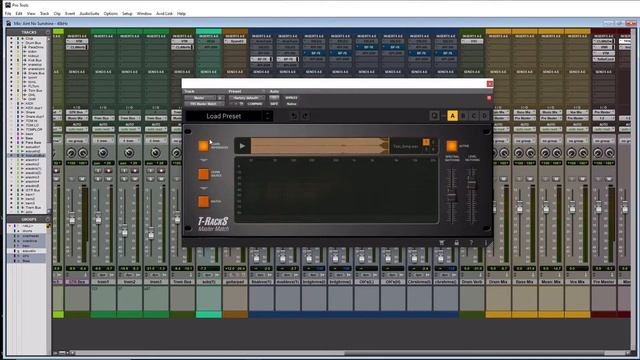The height and width of the screenshot is (360, 640).
Task: Switch to preset slot D
Action: point(484,116)
